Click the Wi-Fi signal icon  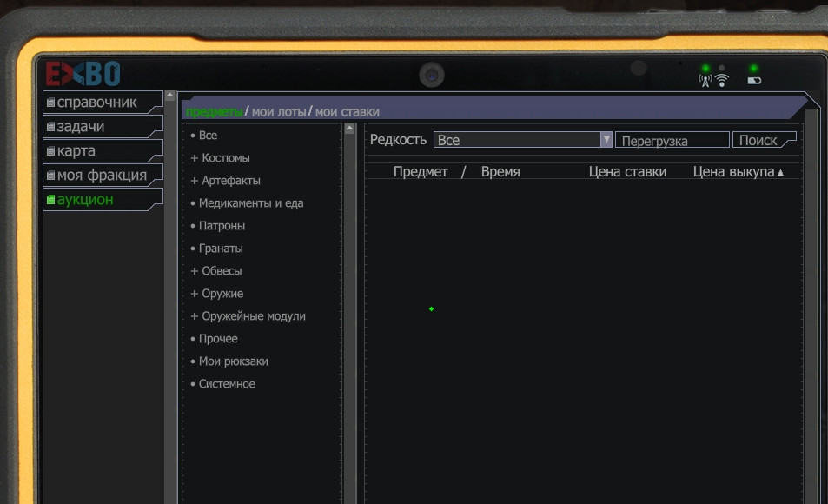721,80
